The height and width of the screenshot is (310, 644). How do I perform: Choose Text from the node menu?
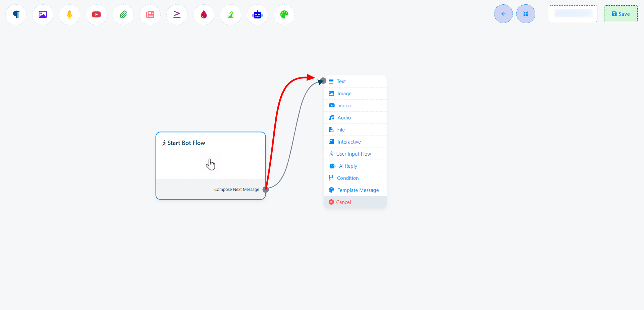341,82
